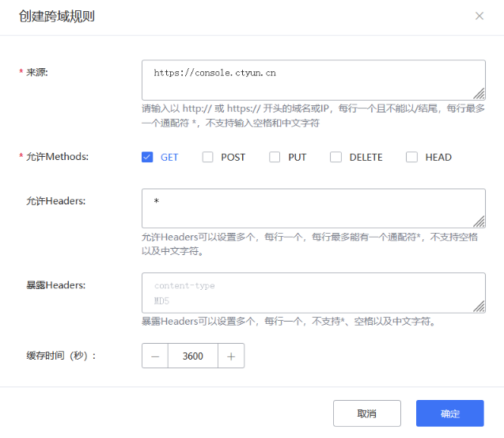
Task: Click the 允许Headers text area
Action: (x=313, y=208)
